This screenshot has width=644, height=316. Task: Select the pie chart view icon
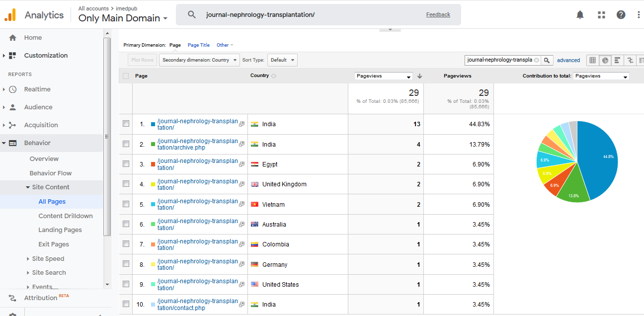pyautogui.click(x=605, y=60)
